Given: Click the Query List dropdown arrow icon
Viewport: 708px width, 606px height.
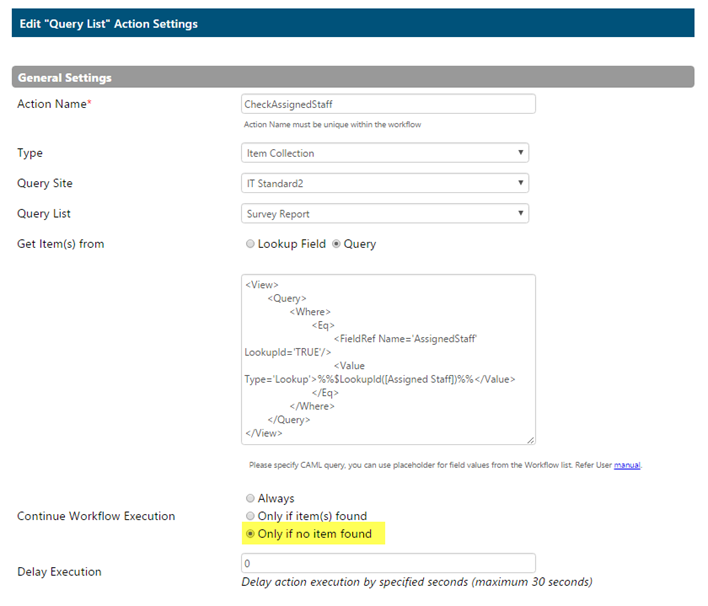Looking at the screenshot, I should [521, 213].
